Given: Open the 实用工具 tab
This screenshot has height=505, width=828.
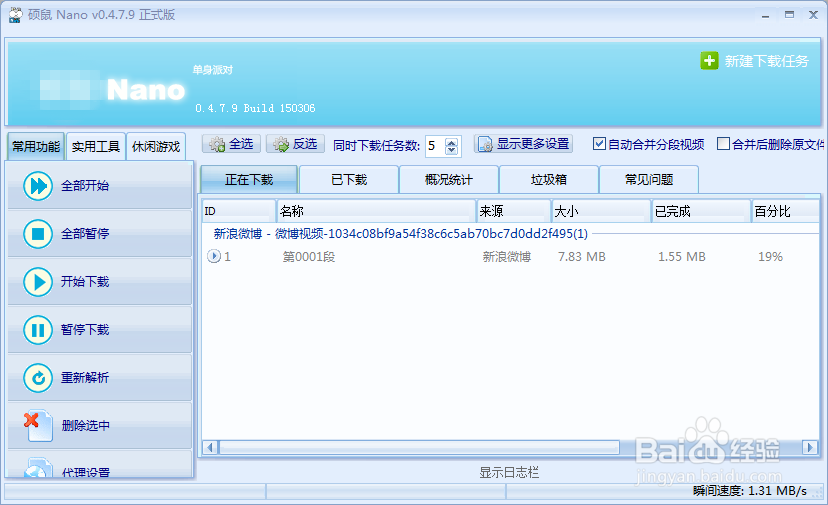Looking at the screenshot, I should 96,146.
